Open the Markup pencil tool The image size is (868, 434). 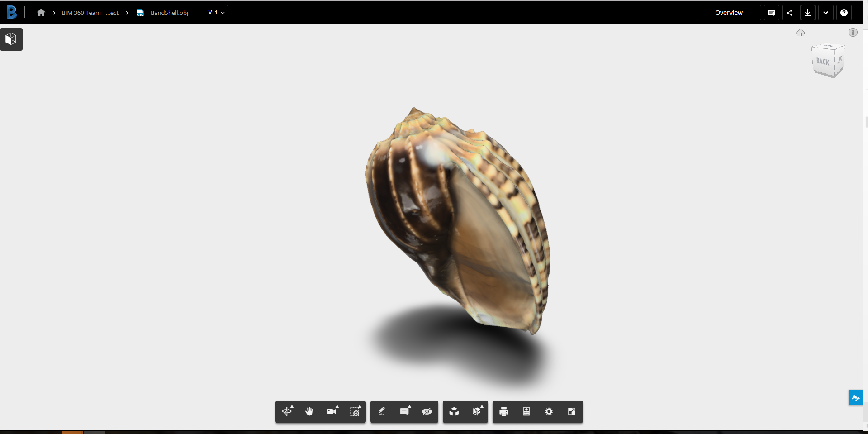point(381,412)
